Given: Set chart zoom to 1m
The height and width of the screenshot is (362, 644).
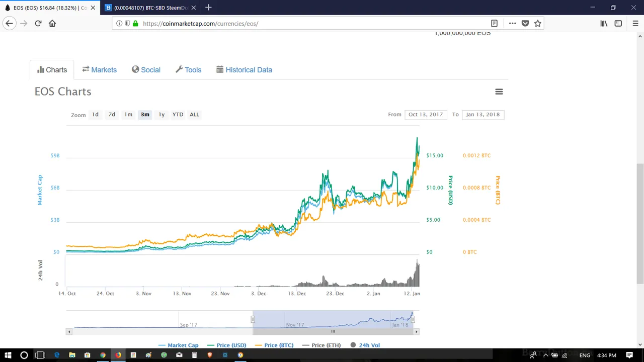Looking at the screenshot, I should click(x=128, y=115).
